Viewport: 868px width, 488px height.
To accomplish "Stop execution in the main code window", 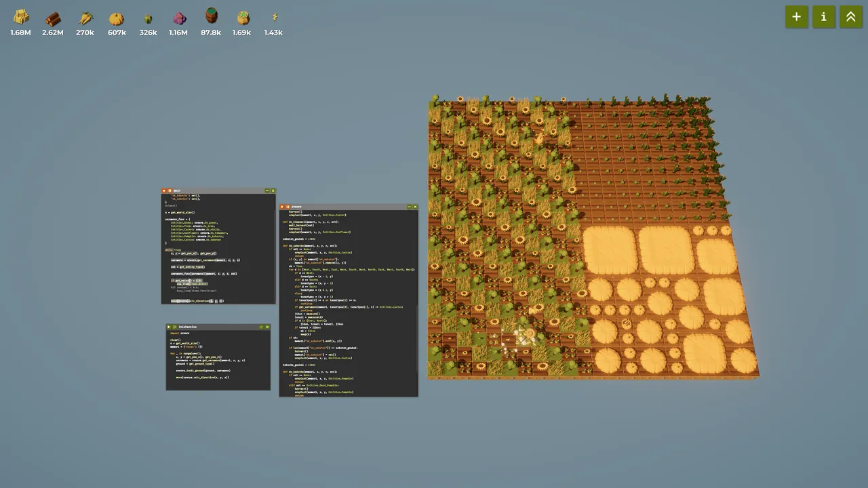I will coord(163,190).
